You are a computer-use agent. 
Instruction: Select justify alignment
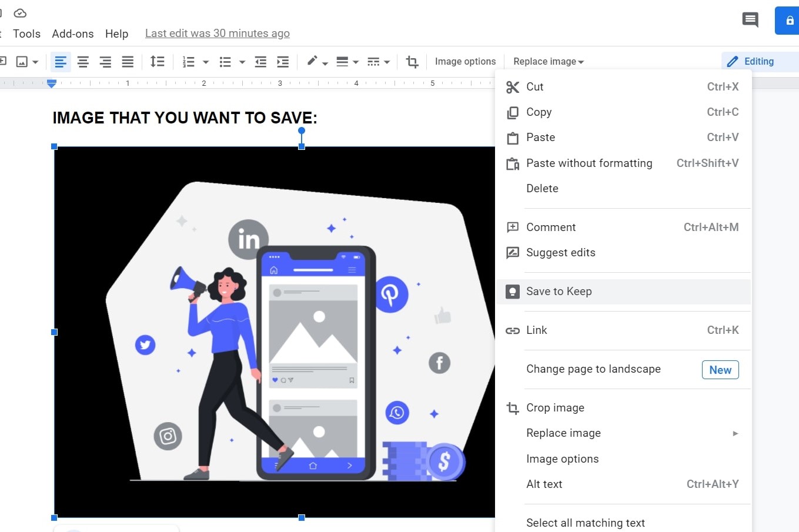[x=128, y=62]
